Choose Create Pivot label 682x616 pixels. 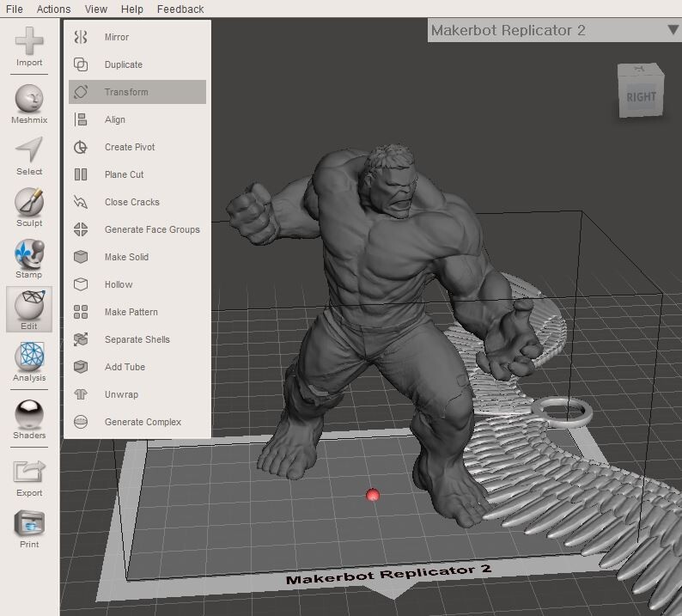click(130, 147)
